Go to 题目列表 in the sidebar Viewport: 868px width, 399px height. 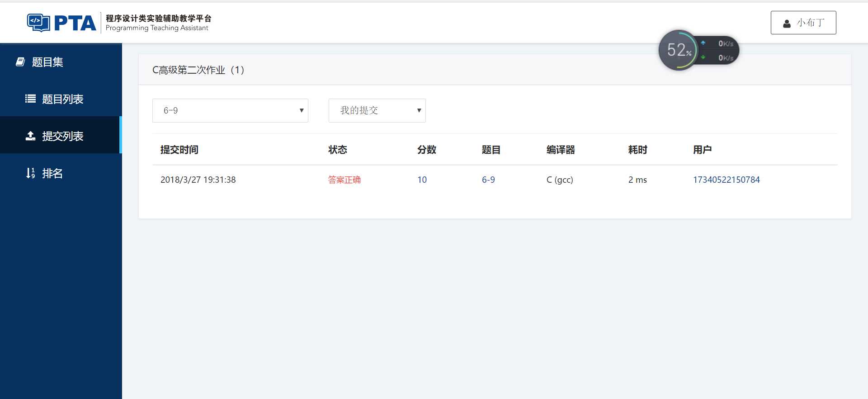61,99
